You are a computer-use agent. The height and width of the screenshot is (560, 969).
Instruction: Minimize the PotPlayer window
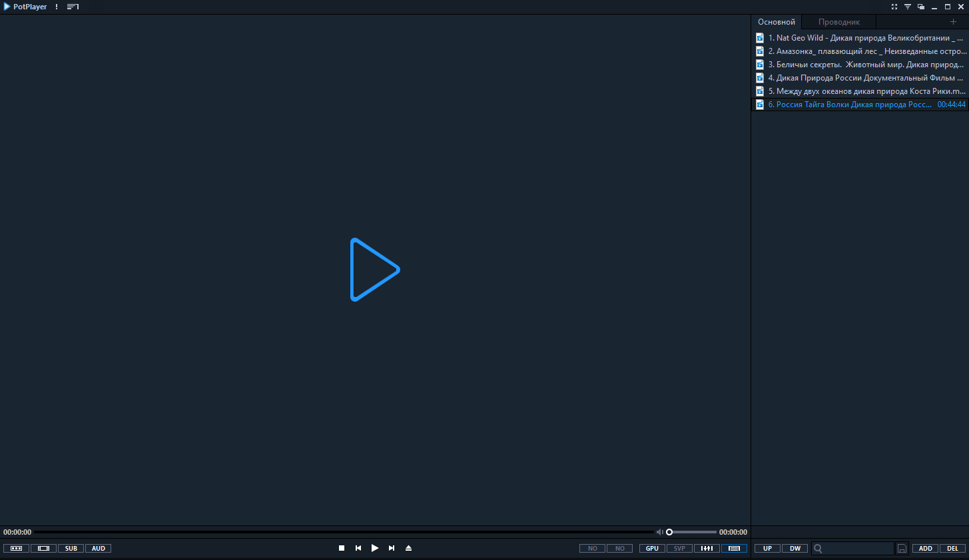point(934,7)
